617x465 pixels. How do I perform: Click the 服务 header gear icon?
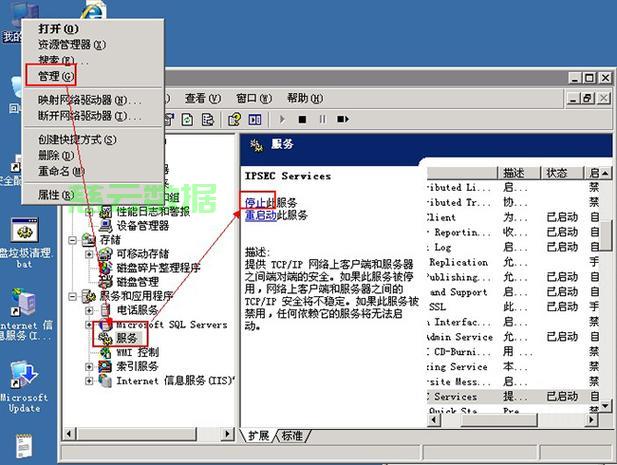coord(257,145)
